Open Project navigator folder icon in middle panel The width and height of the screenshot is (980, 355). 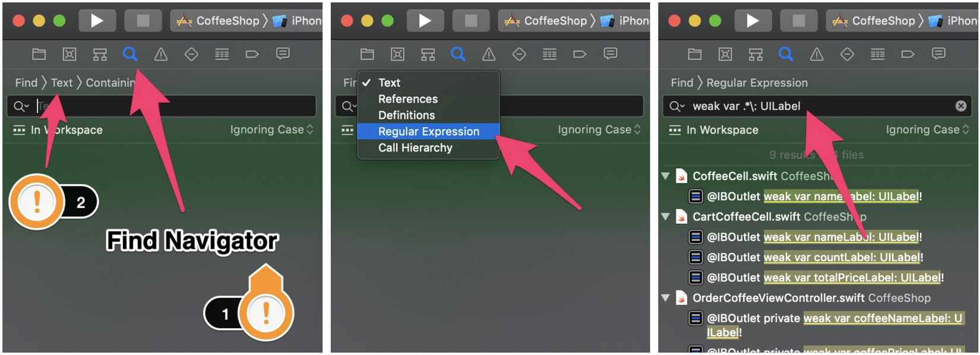point(367,55)
